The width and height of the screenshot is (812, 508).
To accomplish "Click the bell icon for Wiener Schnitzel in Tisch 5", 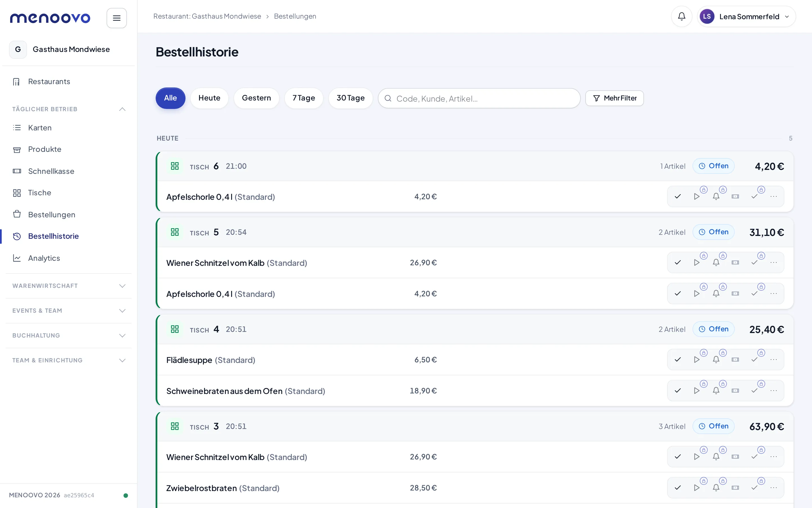I will point(716,262).
